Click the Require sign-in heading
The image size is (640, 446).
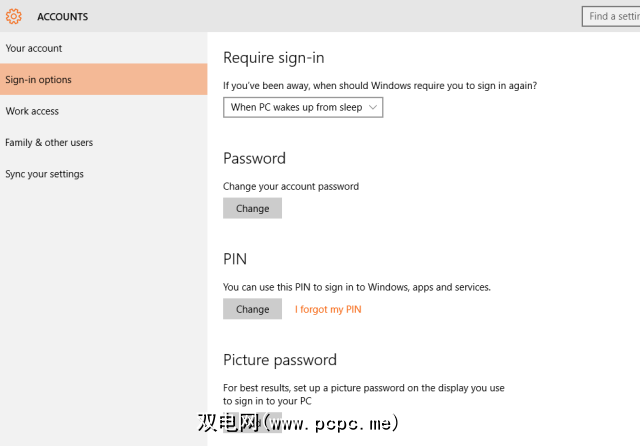coord(273,58)
